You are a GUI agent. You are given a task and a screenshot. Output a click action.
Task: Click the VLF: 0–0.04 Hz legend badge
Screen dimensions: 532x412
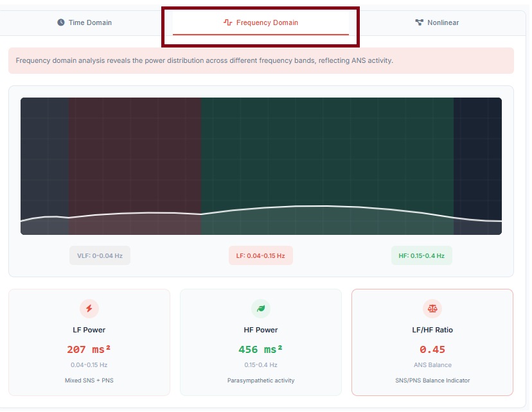click(x=100, y=255)
